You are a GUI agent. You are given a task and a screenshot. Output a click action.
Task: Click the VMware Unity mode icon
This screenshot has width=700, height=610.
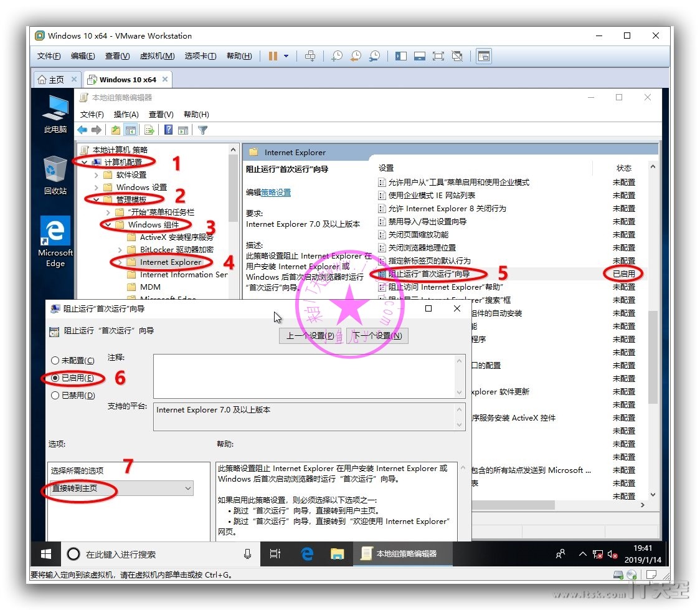pyautogui.click(x=457, y=56)
